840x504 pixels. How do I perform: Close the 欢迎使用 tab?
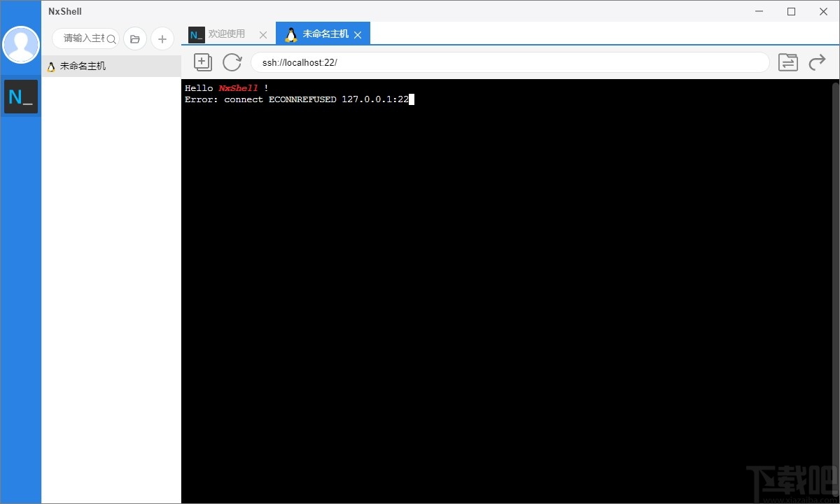[x=263, y=34]
